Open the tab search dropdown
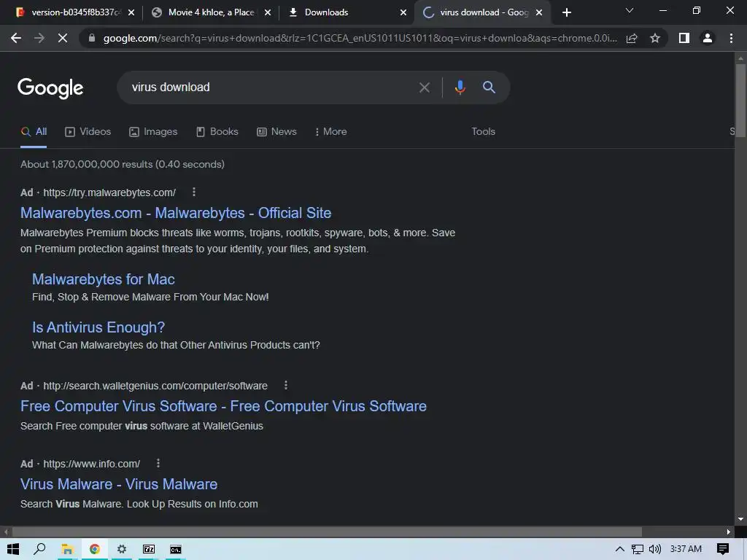This screenshot has width=747, height=560. pyautogui.click(x=630, y=10)
